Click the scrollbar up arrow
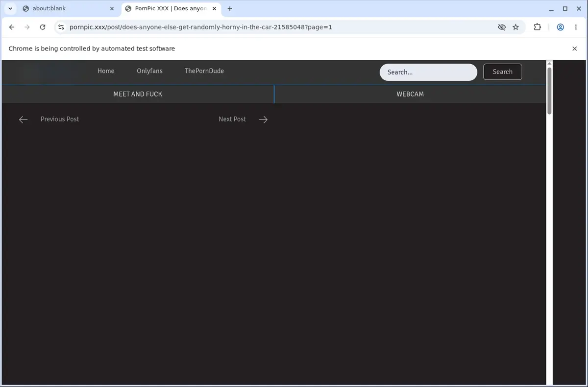Screen dimensions: 588x387 pos(549,63)
